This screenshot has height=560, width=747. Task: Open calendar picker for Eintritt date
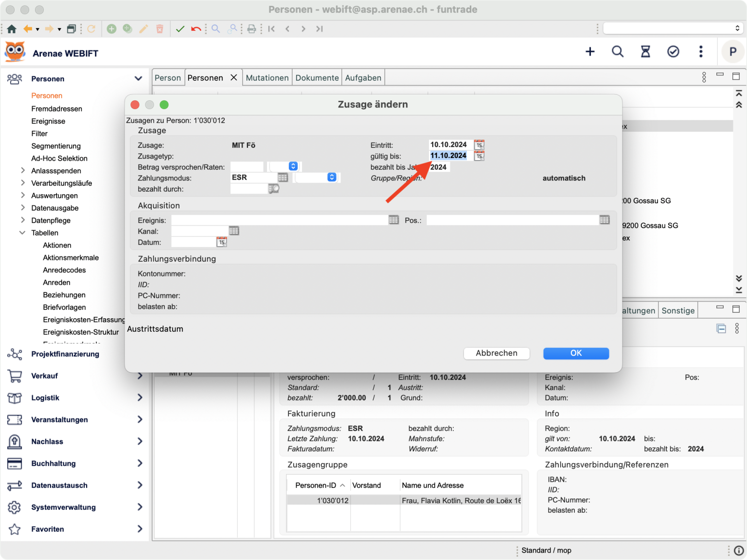(479, 145)
